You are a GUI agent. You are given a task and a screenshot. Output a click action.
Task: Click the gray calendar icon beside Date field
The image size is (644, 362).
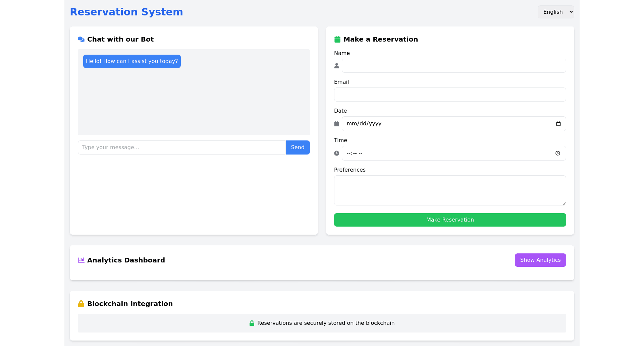336,124
